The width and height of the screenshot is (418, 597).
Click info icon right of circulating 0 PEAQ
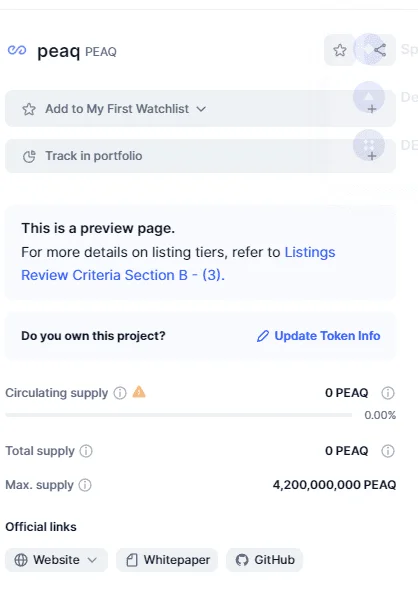(388, 393)
